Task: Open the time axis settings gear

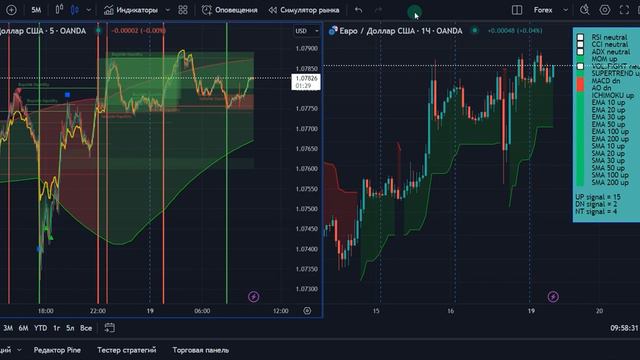Action: click(x=307, y=311)
